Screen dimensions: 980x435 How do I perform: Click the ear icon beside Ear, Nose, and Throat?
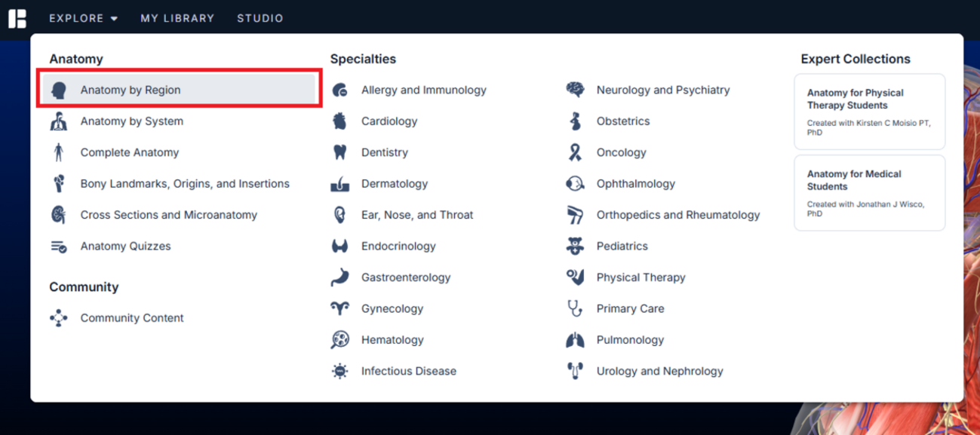tap(340, 215)
